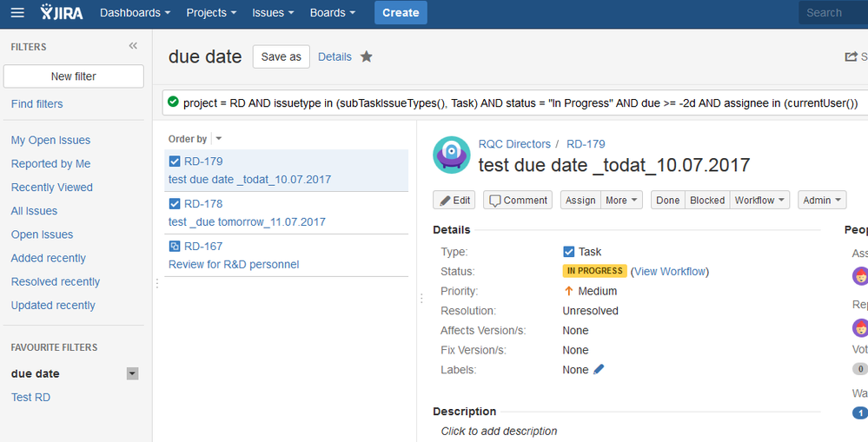The width and height of the screenshot is (868, 442).
Task: Click the Save as button
Action: pyautogui.click(x=282, y=56)
